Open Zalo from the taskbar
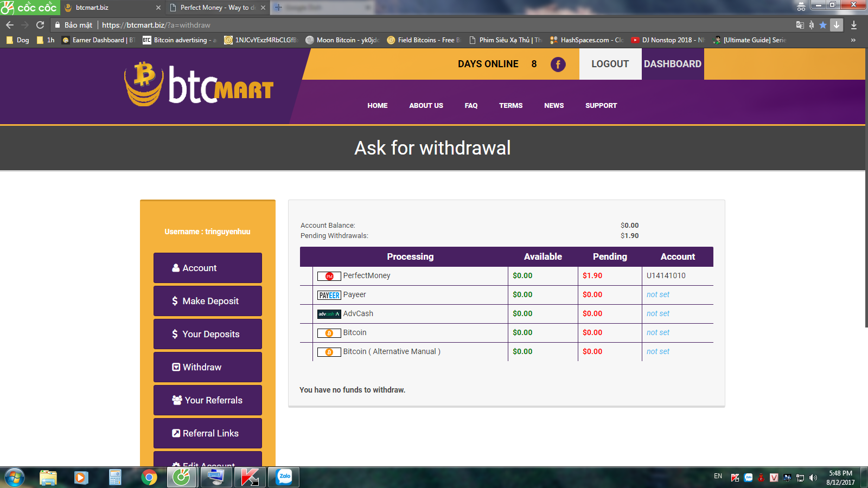The height and width of the screenshot is (488, 868). (284, 477)
